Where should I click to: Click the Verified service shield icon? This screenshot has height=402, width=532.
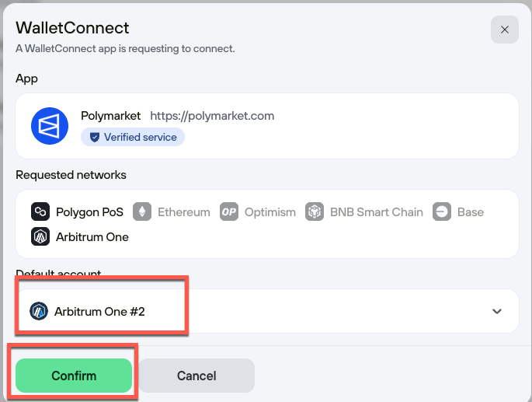click(94, 138)
